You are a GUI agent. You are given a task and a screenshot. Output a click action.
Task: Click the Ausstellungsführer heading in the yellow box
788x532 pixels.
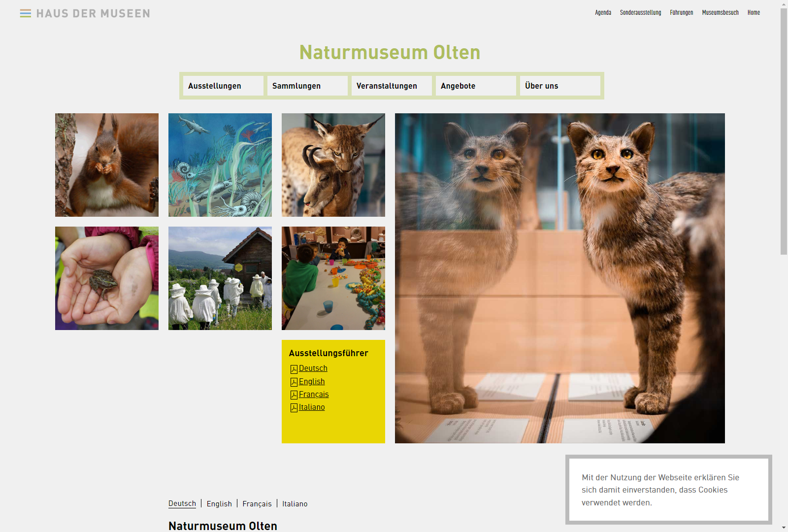(328, 353)
